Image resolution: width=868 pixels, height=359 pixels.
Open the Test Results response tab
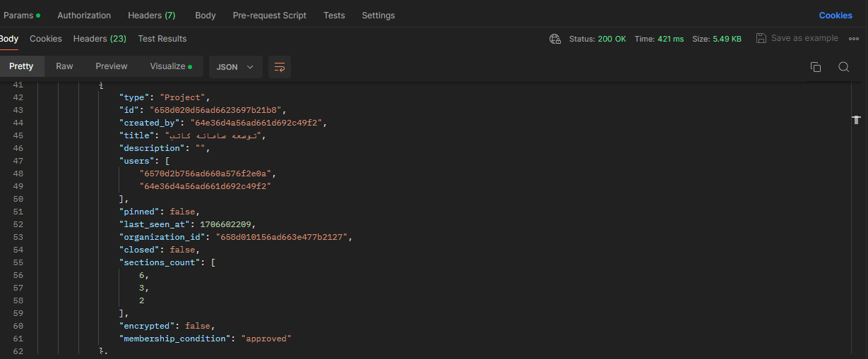pyautogui.click(x=162, y=39)
